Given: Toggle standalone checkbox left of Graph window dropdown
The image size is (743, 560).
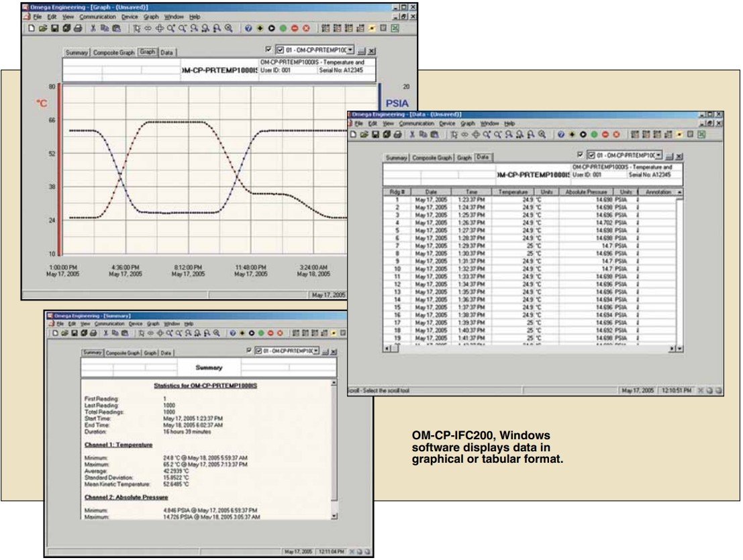Looking at the screenshot, I should pos(268,49).
